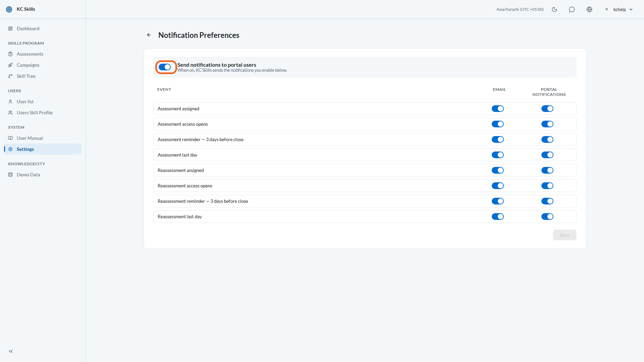Open Demo Data in the sidebar
The height and width of the screenshot is (362, 644).
pyautogui.click(x=43, y=175)
